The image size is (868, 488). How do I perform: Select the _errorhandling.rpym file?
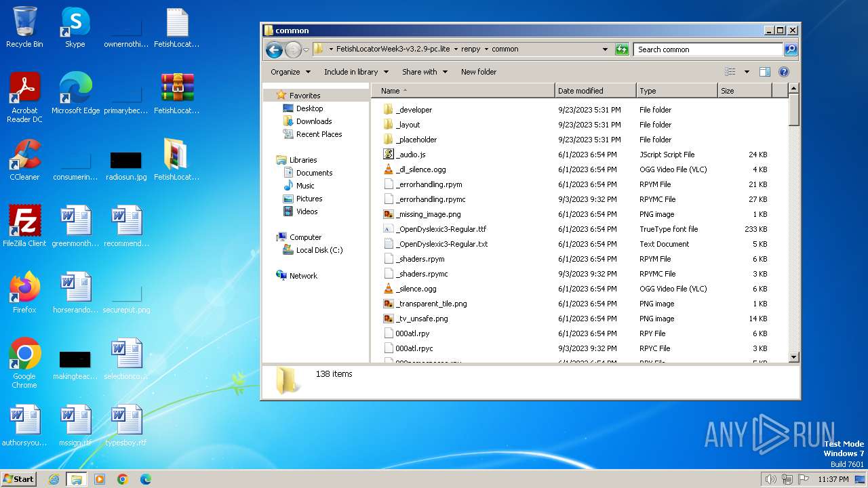point(429,184)
